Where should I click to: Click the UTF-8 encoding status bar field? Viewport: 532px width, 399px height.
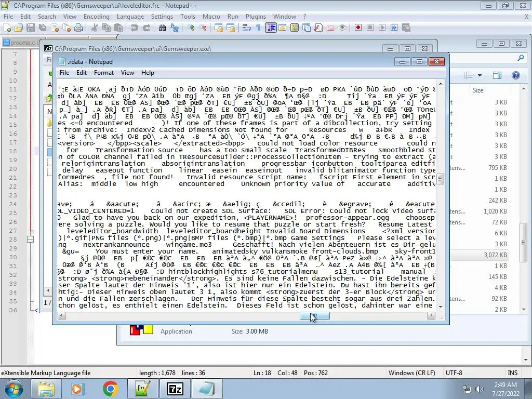[454, 373]
